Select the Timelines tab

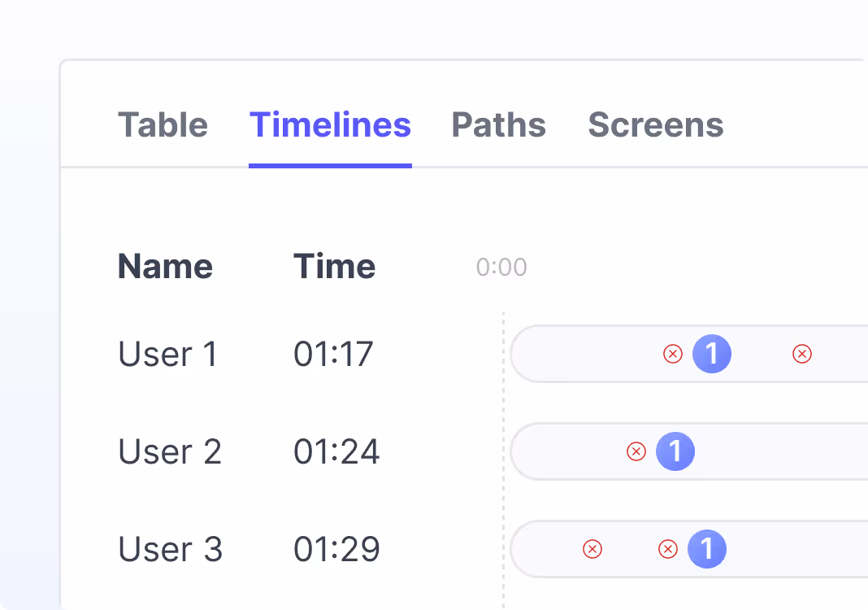point(330,124)
